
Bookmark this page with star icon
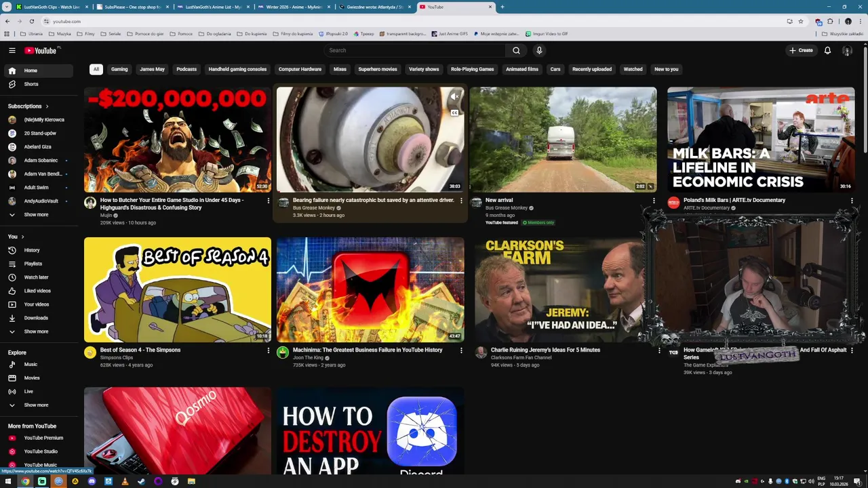(x=801, y=21)
